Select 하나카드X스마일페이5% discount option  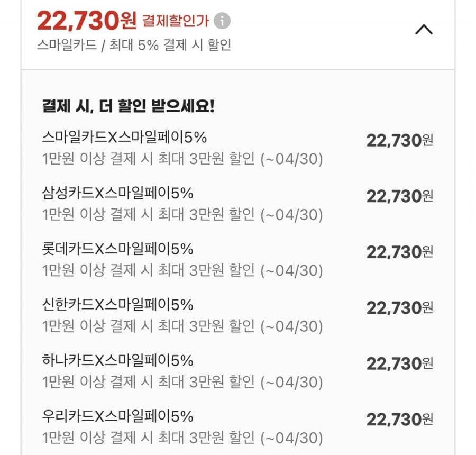(117, 361)
